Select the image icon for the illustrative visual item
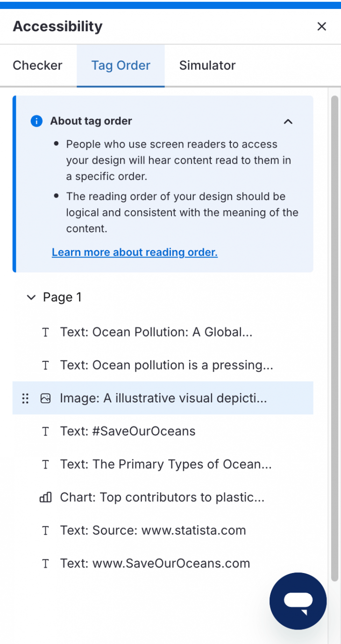Viewport: 341px width, 644px height. tap(45, 398)
